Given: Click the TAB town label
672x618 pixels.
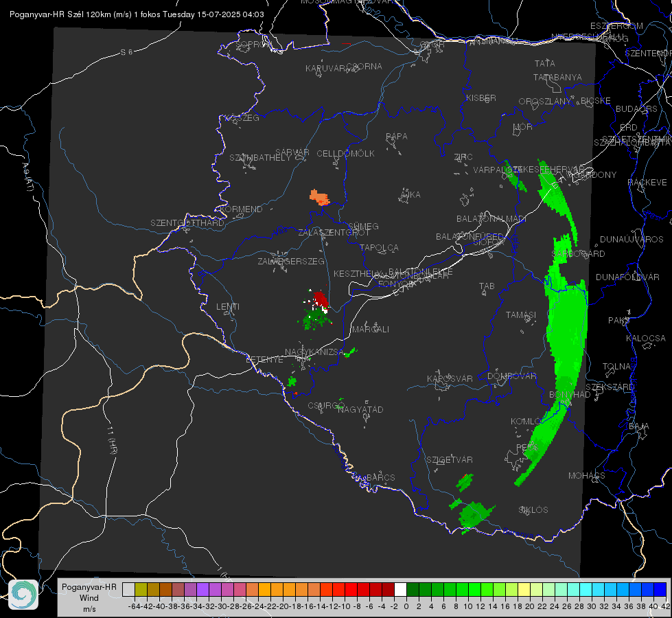Looking at the screenshot, I should [x=487, y=286].
